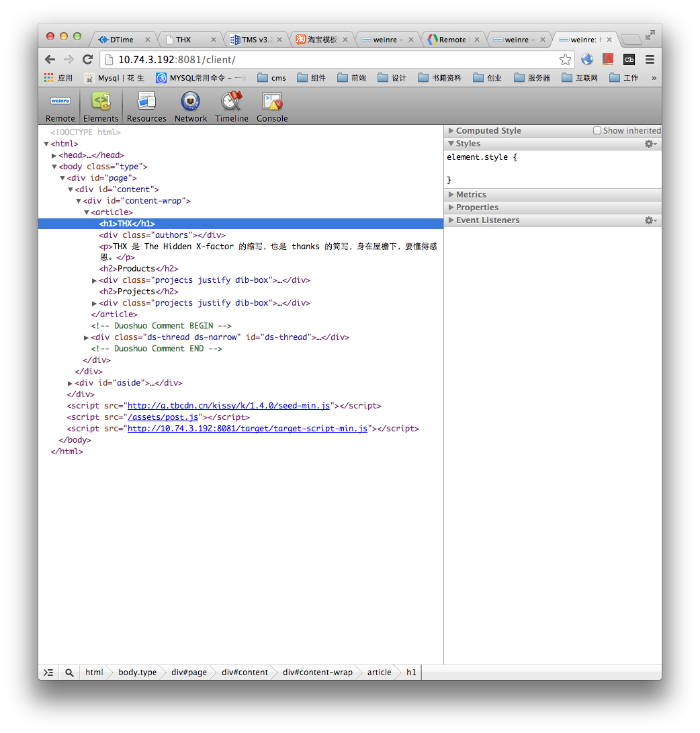Open the Chrome hamburger menu
The image size is (700, 733).
point(650,59)
